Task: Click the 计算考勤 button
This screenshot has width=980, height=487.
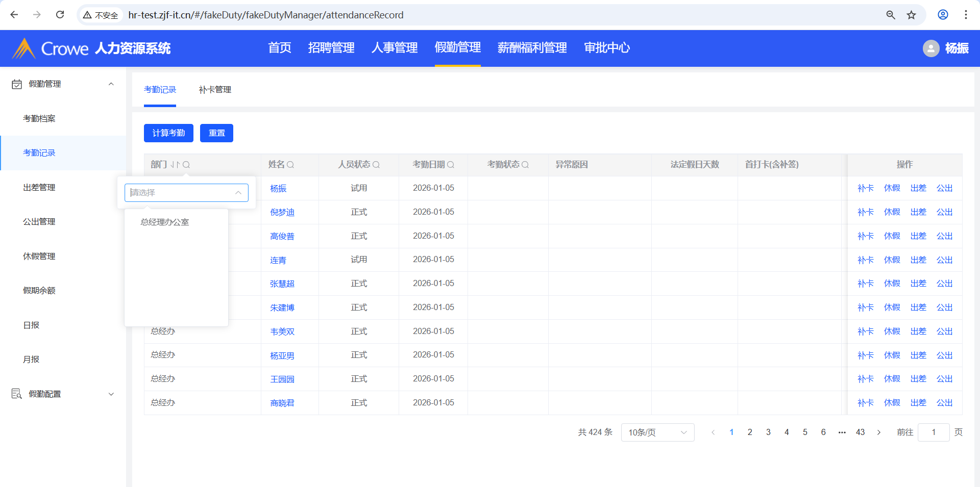Action: click(x=168, y=133)
